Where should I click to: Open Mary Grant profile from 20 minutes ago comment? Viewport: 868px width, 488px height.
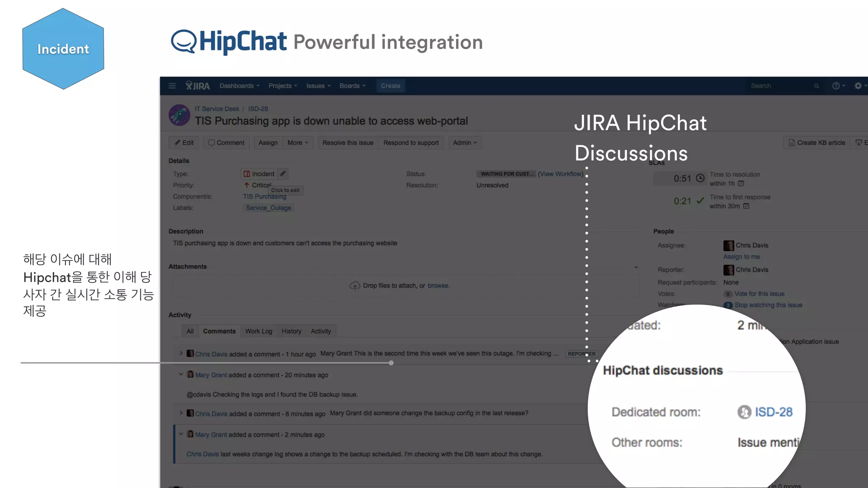click(x=211, y=375)
